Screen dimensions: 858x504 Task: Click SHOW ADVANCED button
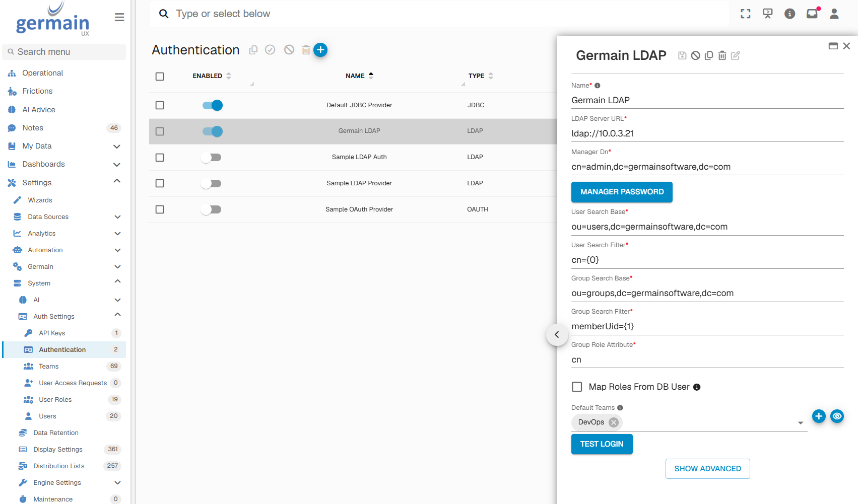707,469
